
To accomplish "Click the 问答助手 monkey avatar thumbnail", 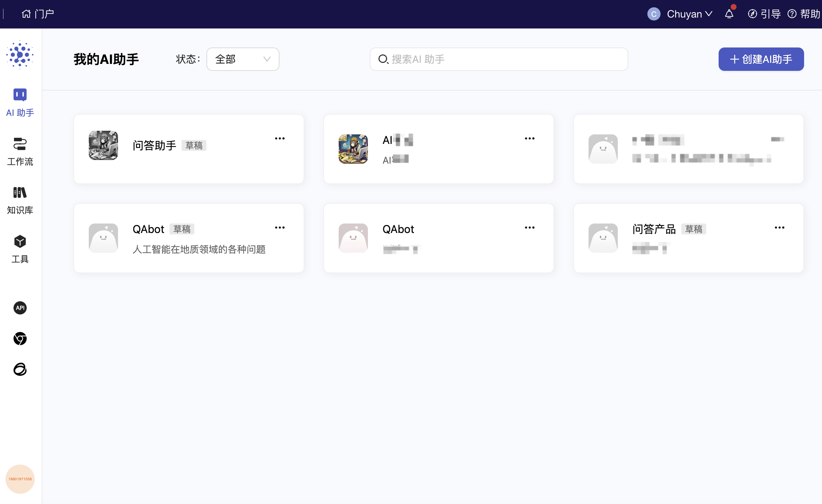I will click(103, 145).
